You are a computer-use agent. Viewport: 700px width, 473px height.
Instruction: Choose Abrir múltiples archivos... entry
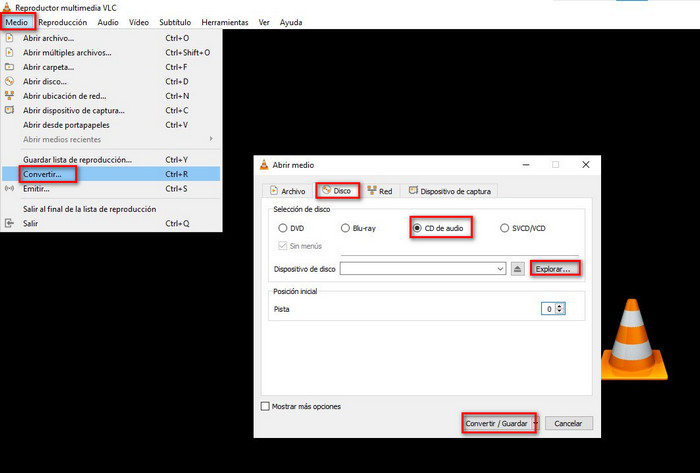[x=111, y=53]
